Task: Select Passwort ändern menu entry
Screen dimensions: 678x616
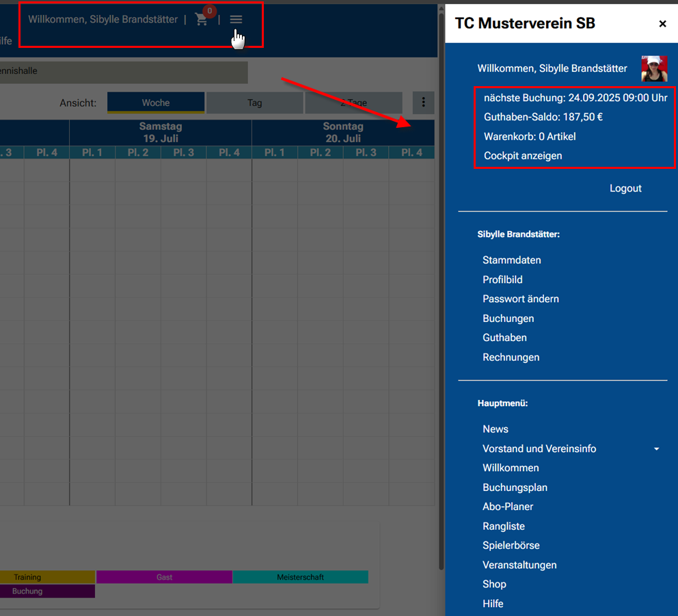Action: point(520,299)
